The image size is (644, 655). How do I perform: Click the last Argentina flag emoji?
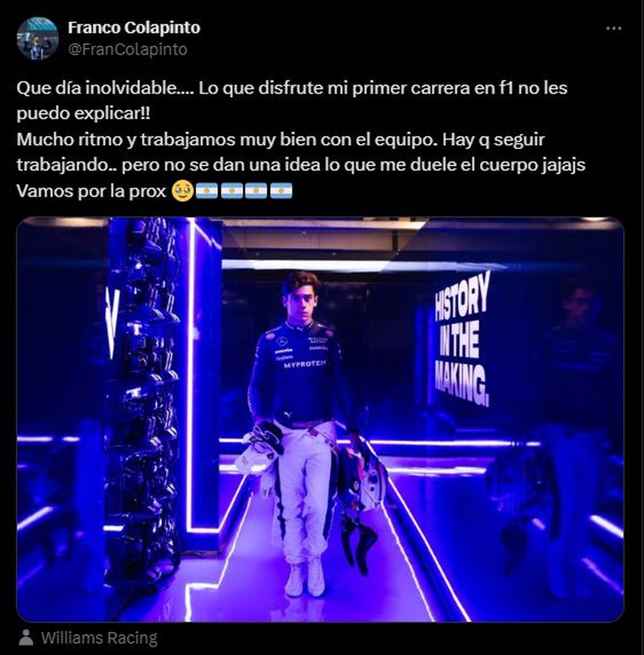tap(281, 191)
